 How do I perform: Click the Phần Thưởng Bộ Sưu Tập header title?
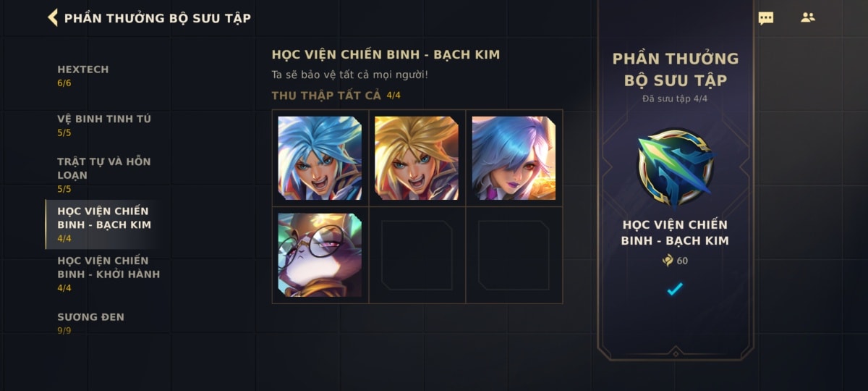158,18
